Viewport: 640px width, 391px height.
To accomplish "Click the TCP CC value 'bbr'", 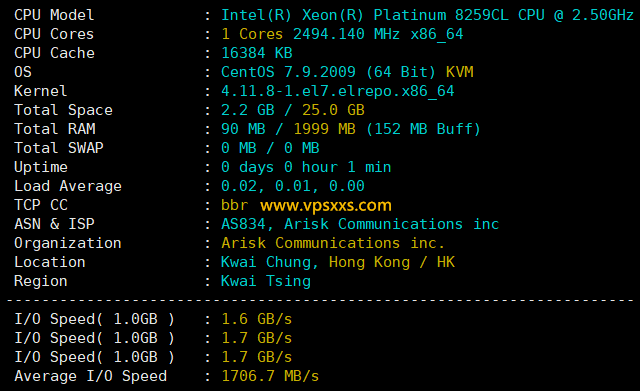I will tap(234, 205).
